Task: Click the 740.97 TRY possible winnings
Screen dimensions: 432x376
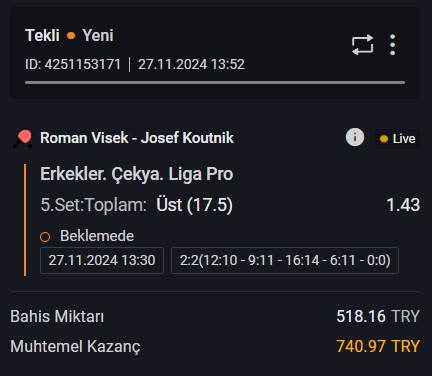Action: [378, 346]
